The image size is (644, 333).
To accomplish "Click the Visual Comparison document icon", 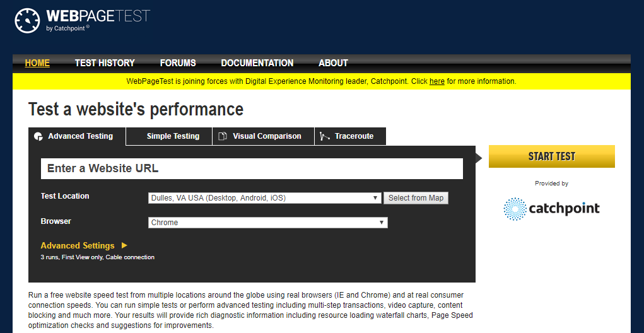I will click(223, 136).
